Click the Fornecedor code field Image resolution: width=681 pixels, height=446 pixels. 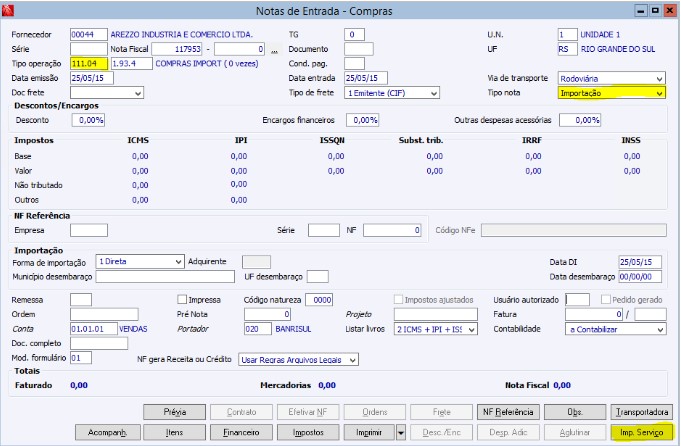coord(89,34)
